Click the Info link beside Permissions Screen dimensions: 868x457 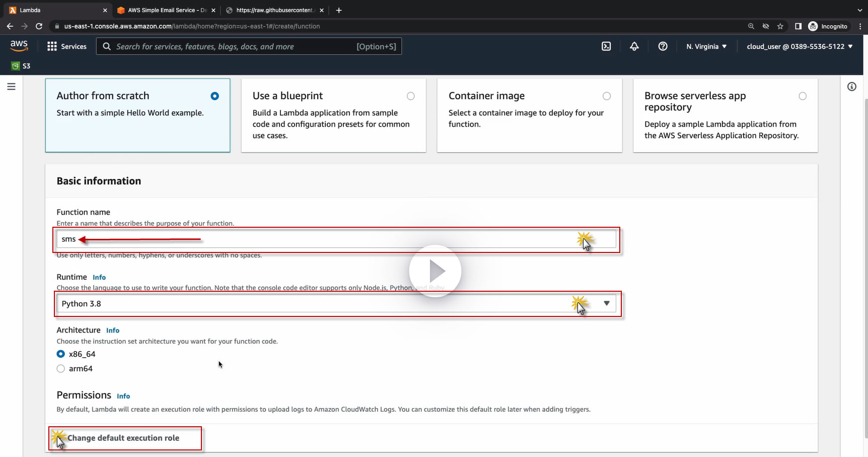pyautogui.click(x=123, y=396)
